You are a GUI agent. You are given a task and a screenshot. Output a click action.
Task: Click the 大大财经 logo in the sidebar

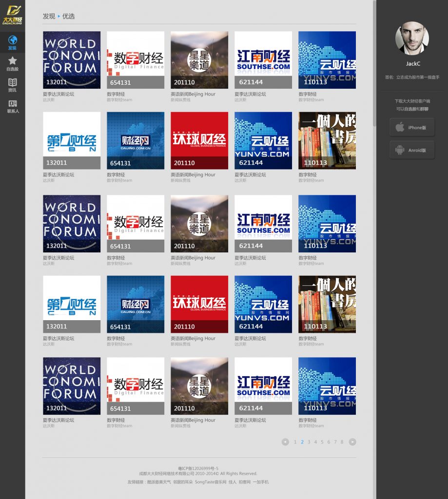(x=12, y=15)
